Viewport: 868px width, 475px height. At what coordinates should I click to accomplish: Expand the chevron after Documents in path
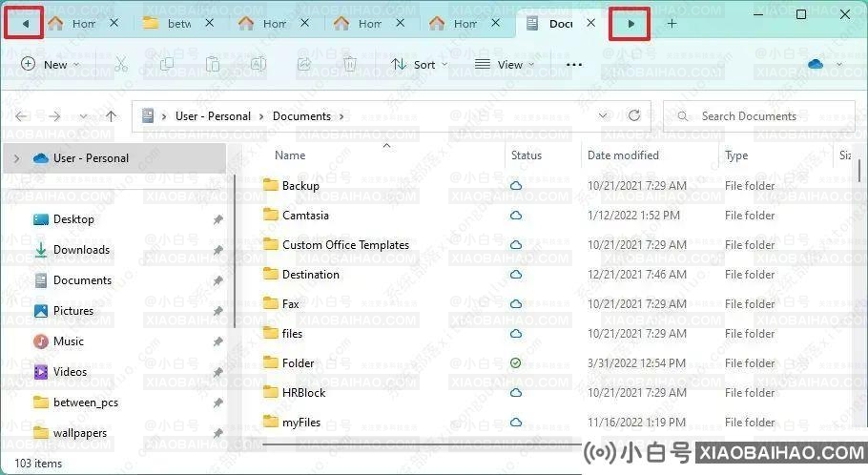point(341,116)
